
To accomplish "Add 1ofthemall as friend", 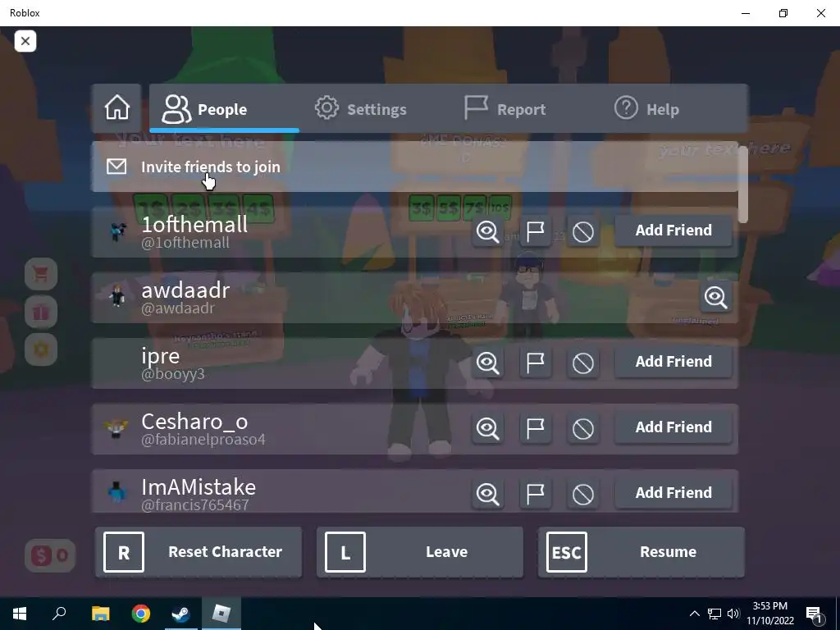I will tap(673, 231).
